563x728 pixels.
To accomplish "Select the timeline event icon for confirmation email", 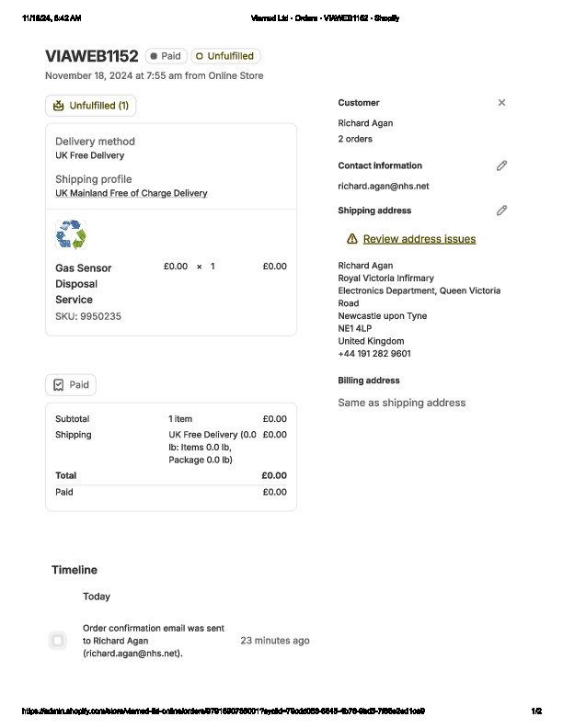I will click(58, 640).
